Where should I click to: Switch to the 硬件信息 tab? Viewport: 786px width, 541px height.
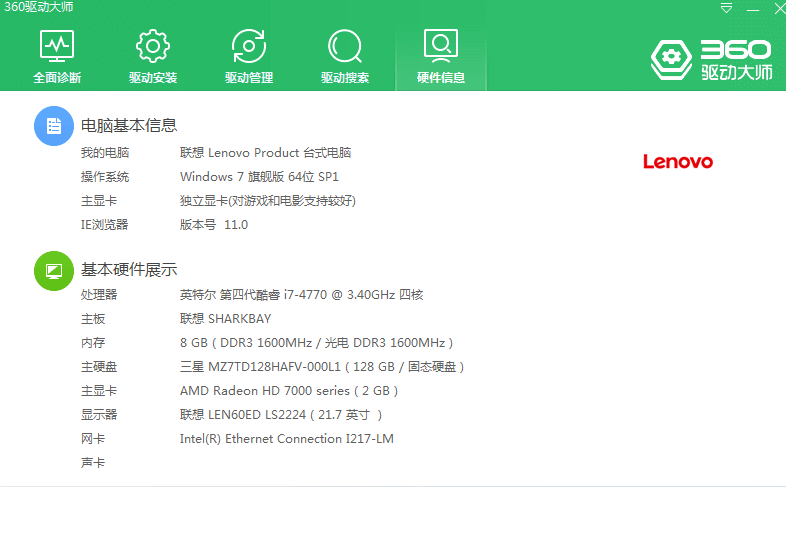[x=441, y=56]
